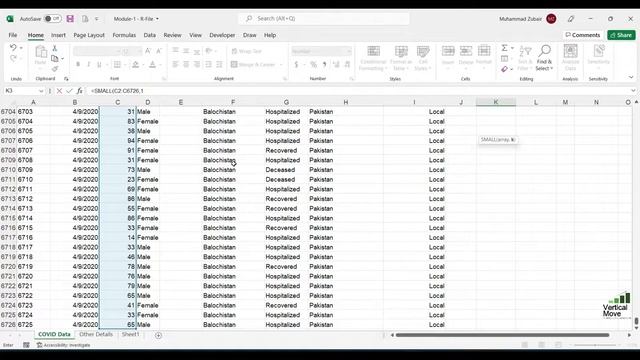Screen dimensions: 640x360
Task: Click the Copy icon in Clipboard group
Action: click(x=54, y=58)
